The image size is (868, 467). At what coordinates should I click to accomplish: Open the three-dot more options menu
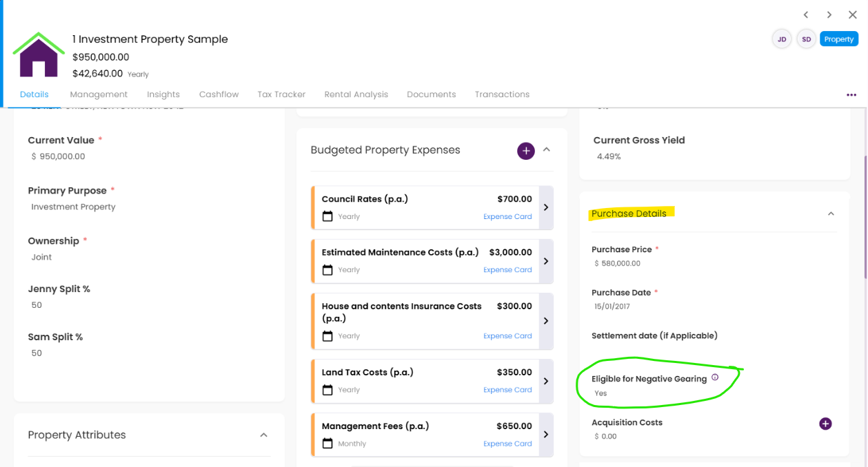coord(851,95)
